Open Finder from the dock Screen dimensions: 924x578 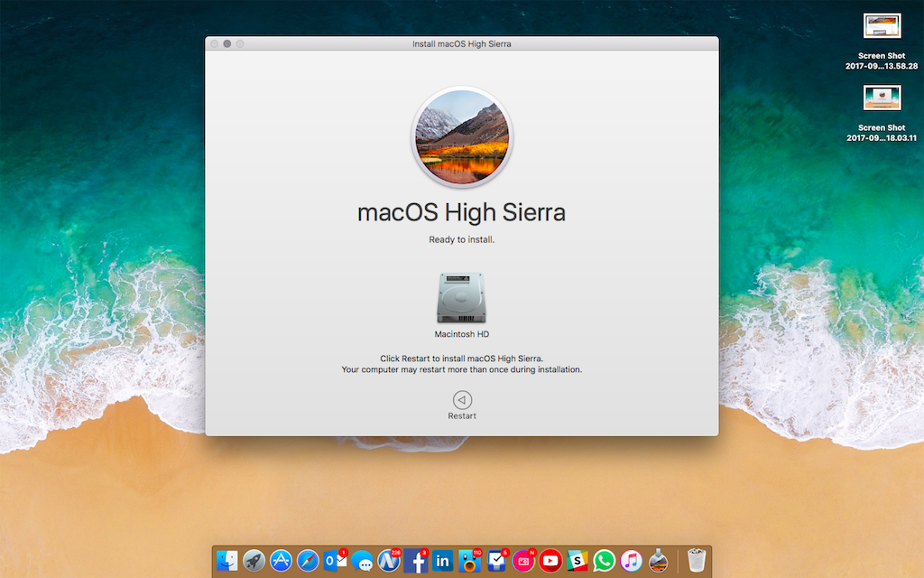[x=227, y=561]
